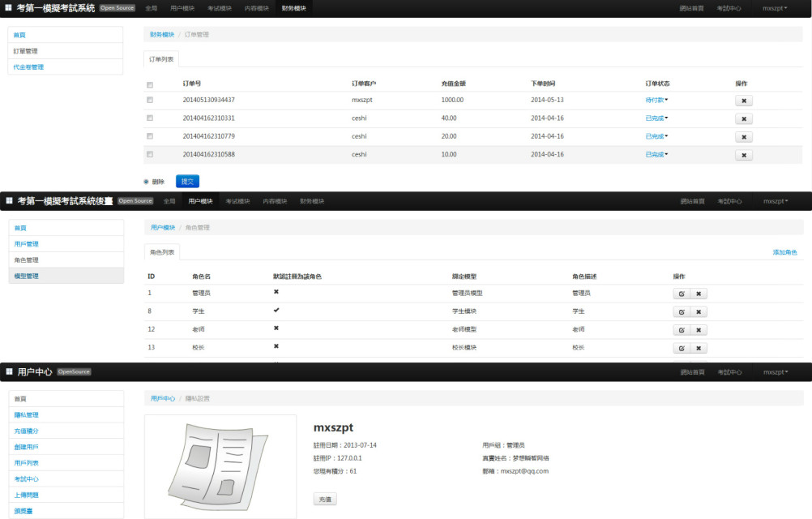Open 已完成 status dropdown for the 40.00 order
This screenshot has height=519, width=812.
pyautogui.click(x=656, y=118)
